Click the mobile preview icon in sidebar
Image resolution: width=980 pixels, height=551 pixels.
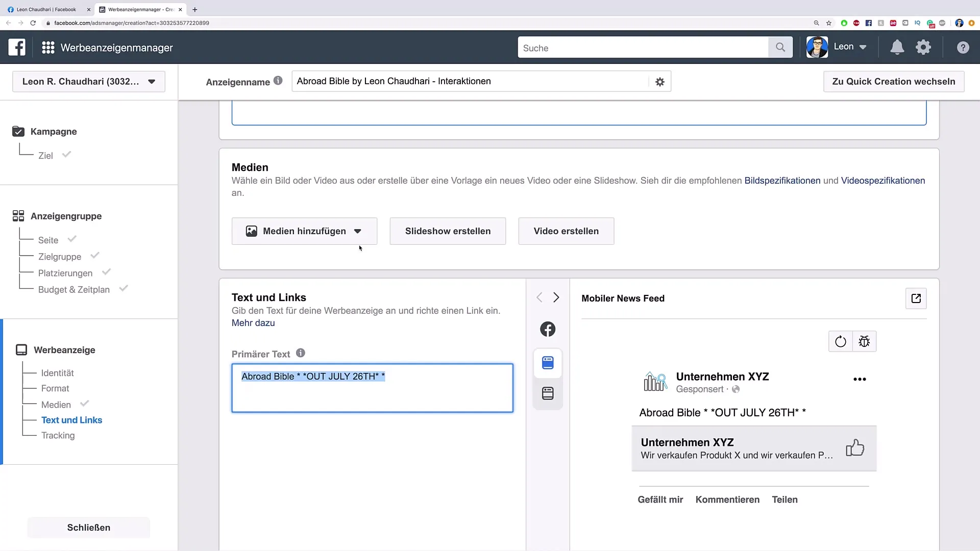point(548,363)
